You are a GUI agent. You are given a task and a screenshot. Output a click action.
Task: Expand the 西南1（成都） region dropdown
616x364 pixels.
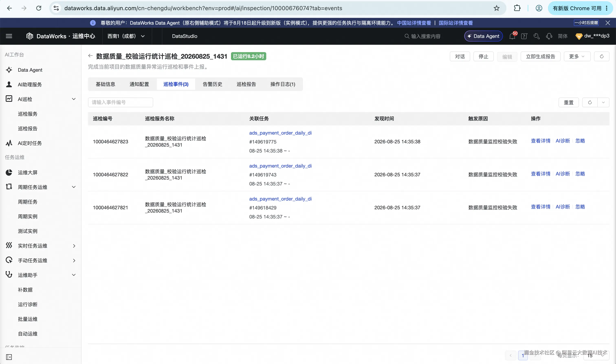tap(126, 36)
